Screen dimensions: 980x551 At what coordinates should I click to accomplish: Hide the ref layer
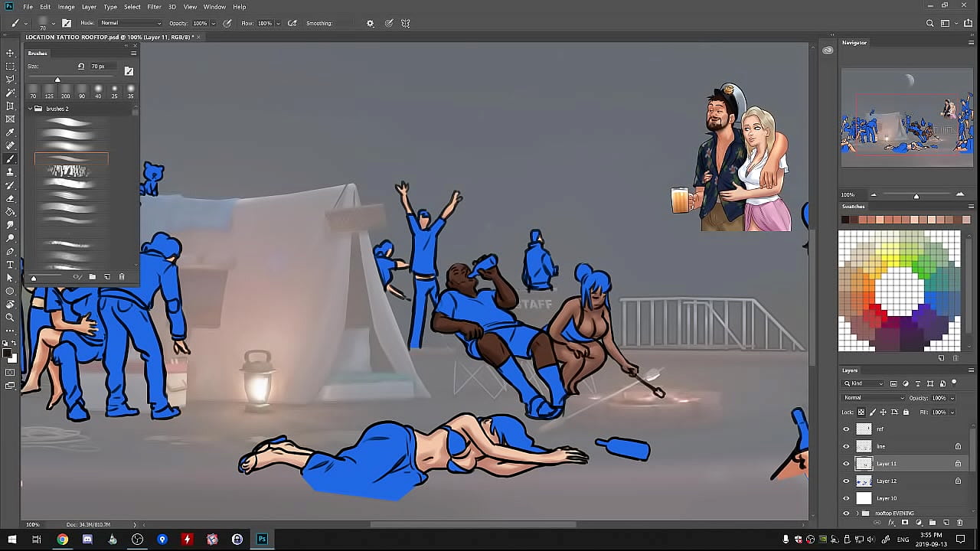click(846, 429)
